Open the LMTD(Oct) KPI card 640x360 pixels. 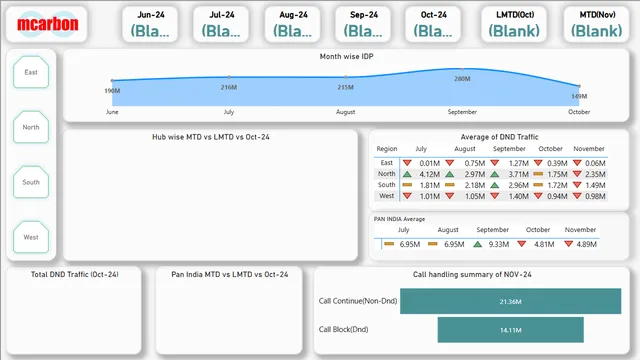point(514,24)
